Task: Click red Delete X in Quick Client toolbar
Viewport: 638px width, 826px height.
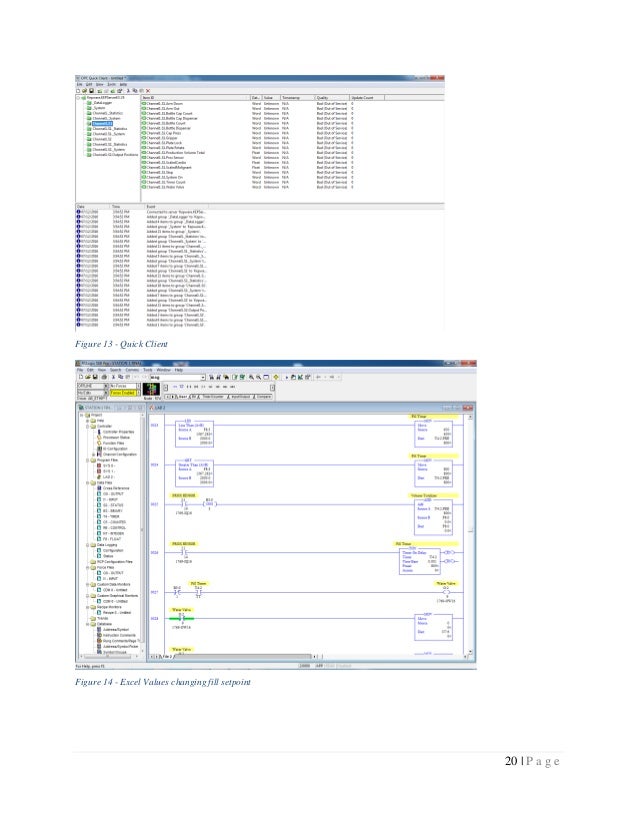Action: pos(148,91)
